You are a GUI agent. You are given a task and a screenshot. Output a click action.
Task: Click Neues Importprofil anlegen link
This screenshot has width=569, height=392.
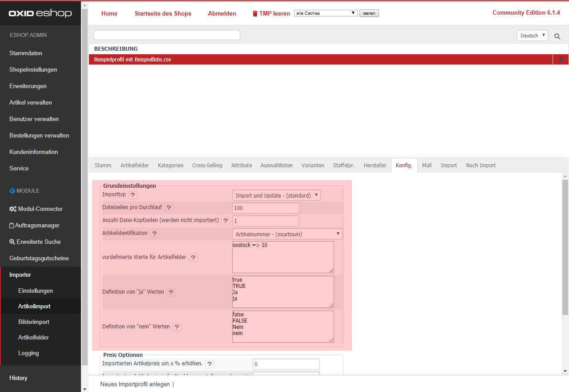click(135, 384)
